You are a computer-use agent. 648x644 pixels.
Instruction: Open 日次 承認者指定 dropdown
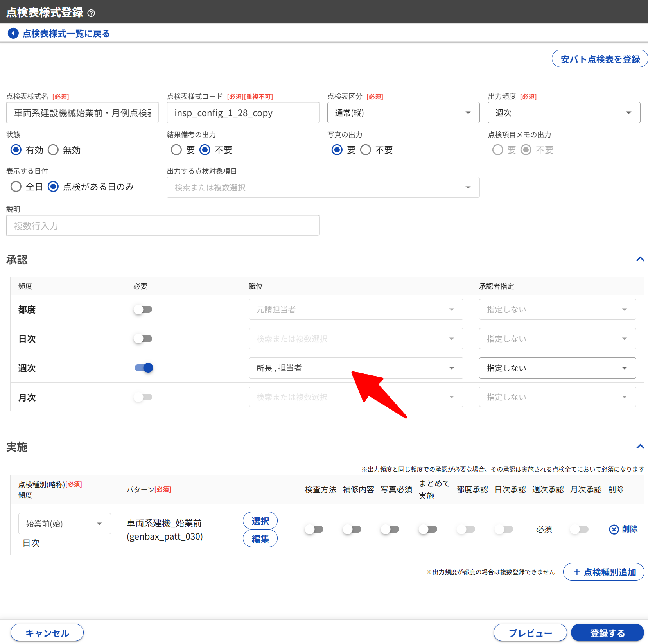pos(557,339)
